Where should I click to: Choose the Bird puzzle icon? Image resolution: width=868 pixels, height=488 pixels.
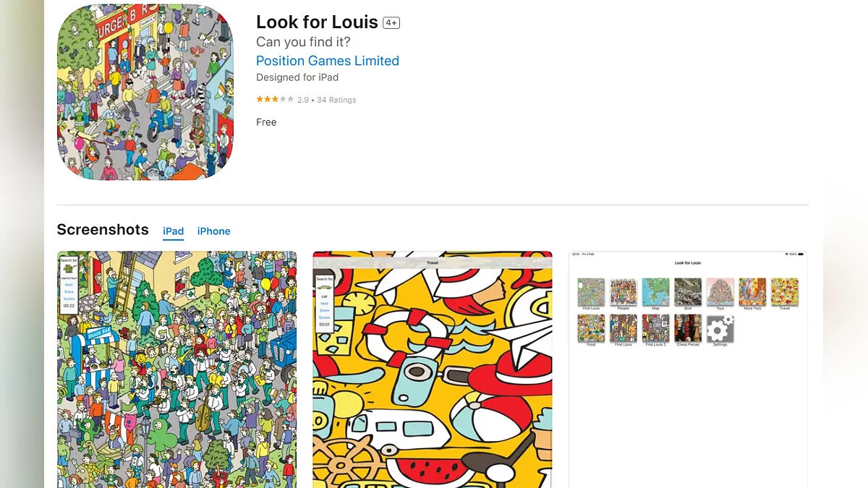pos(688,292)
